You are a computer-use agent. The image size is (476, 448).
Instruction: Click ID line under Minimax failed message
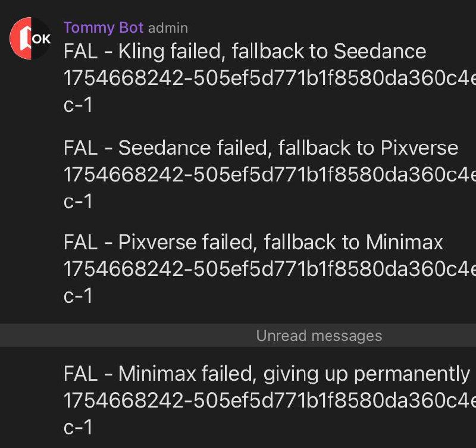pos(269,401)
